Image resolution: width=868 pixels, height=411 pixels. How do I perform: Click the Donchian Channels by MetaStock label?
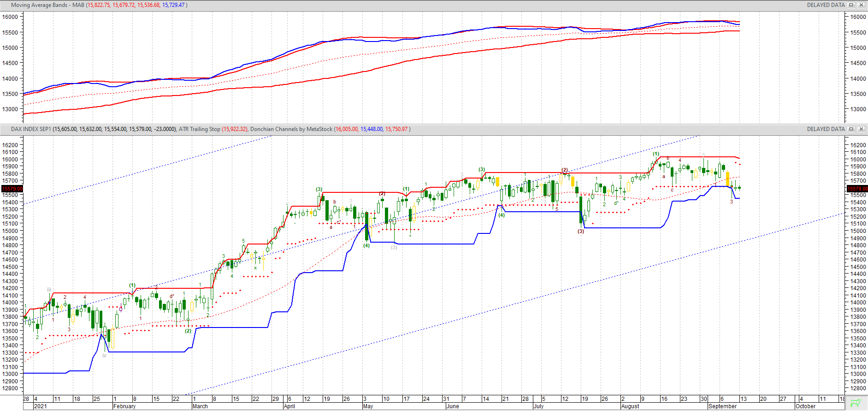(x=291, y=129)
